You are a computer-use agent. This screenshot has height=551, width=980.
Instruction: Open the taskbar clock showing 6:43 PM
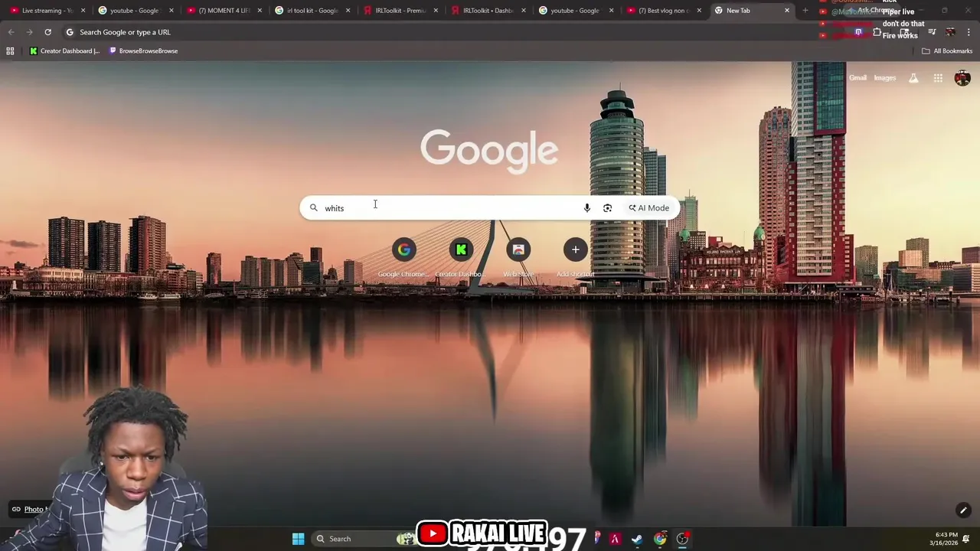tap(942, 539)
